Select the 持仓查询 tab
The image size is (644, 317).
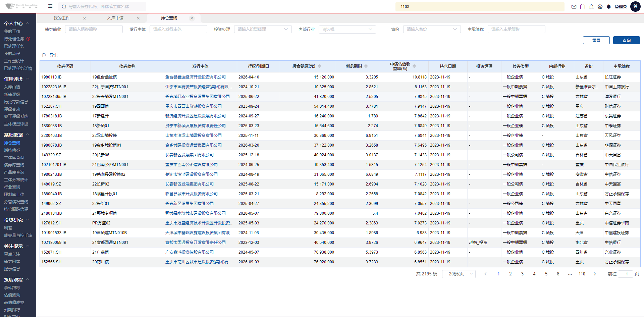(169, 18)
